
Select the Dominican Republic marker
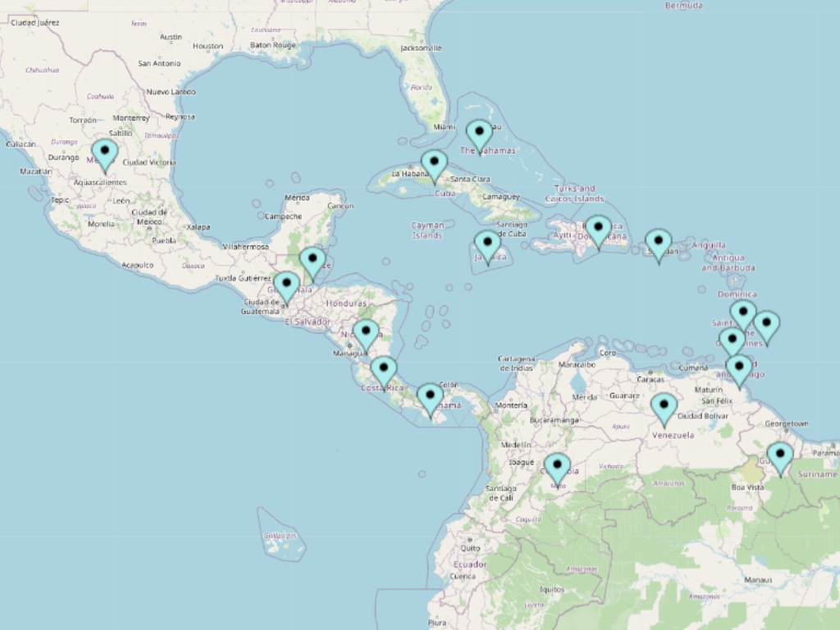598,229
